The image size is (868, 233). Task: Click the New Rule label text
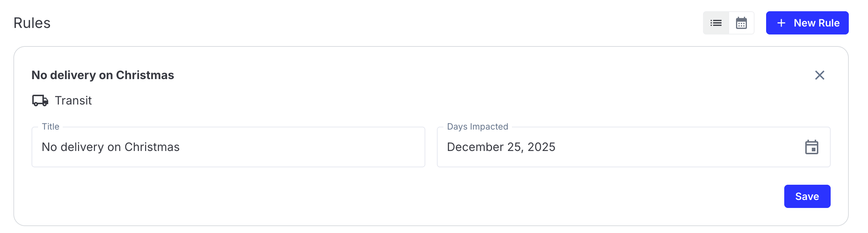817,23
